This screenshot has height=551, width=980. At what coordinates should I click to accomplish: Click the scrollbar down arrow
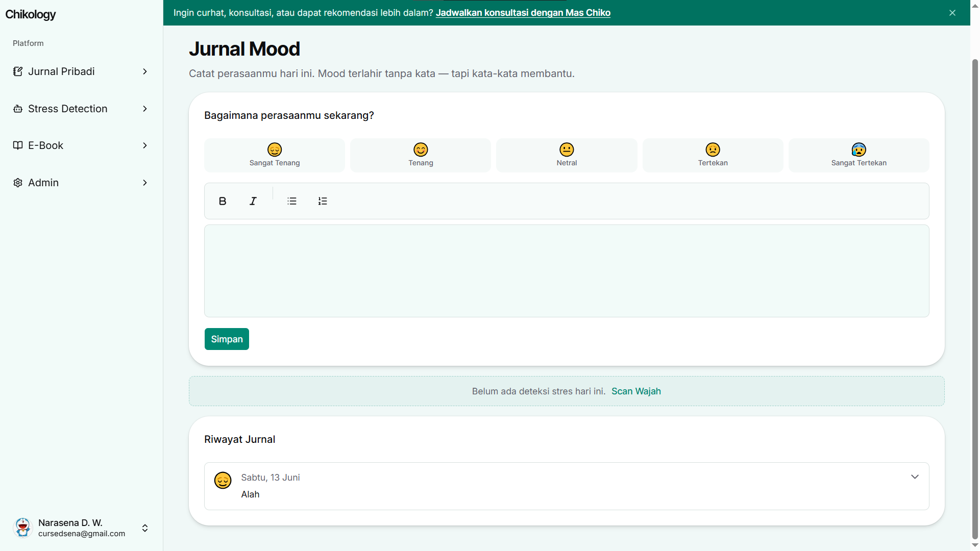click(975, 545)
